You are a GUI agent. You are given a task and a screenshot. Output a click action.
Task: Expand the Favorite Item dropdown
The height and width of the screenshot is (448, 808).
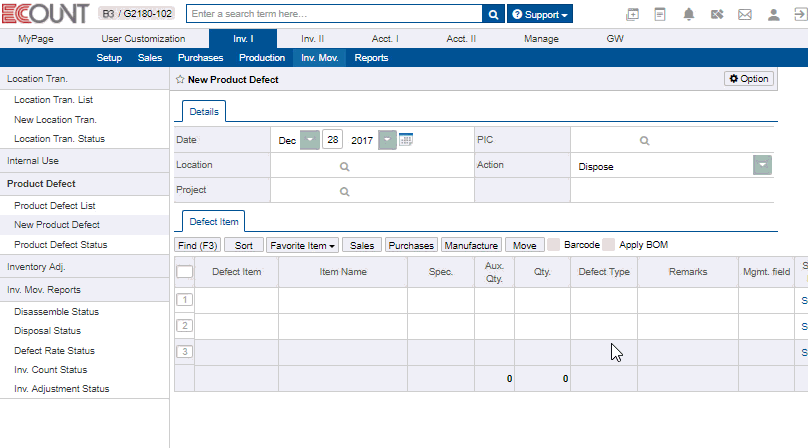(302, 245)
